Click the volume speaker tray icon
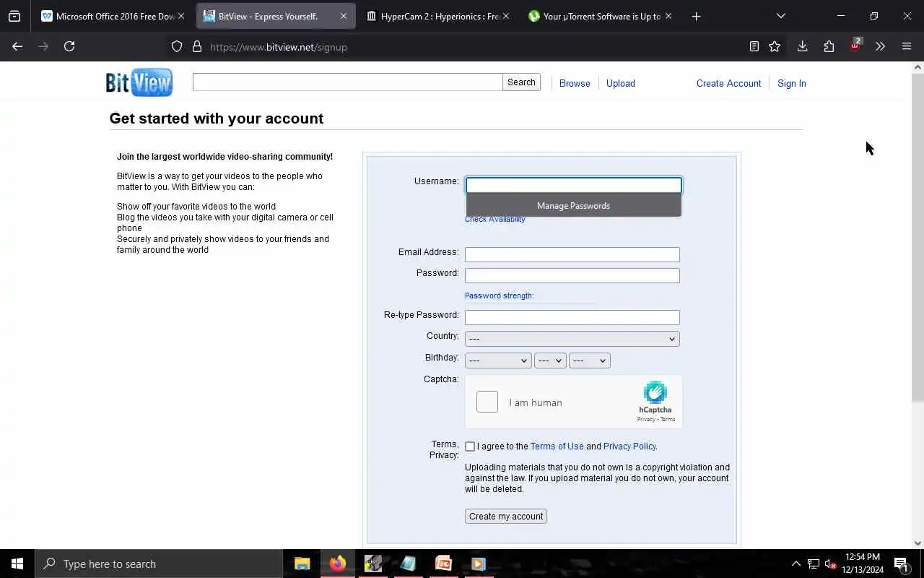 pyautogui.click(x=830, y=564)
